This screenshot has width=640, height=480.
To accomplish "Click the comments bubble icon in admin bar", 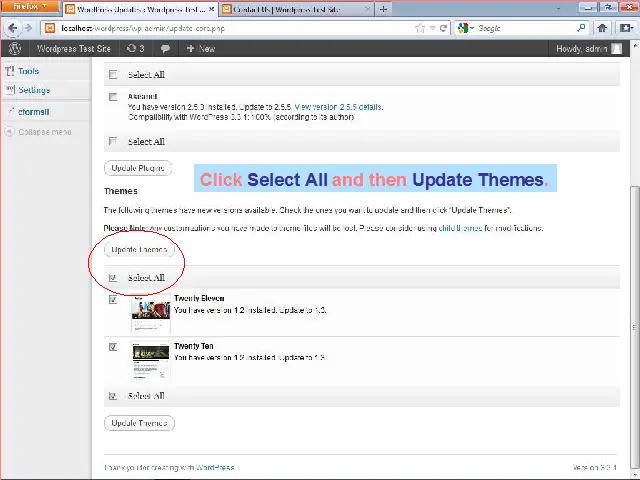I will coord(165,48).
